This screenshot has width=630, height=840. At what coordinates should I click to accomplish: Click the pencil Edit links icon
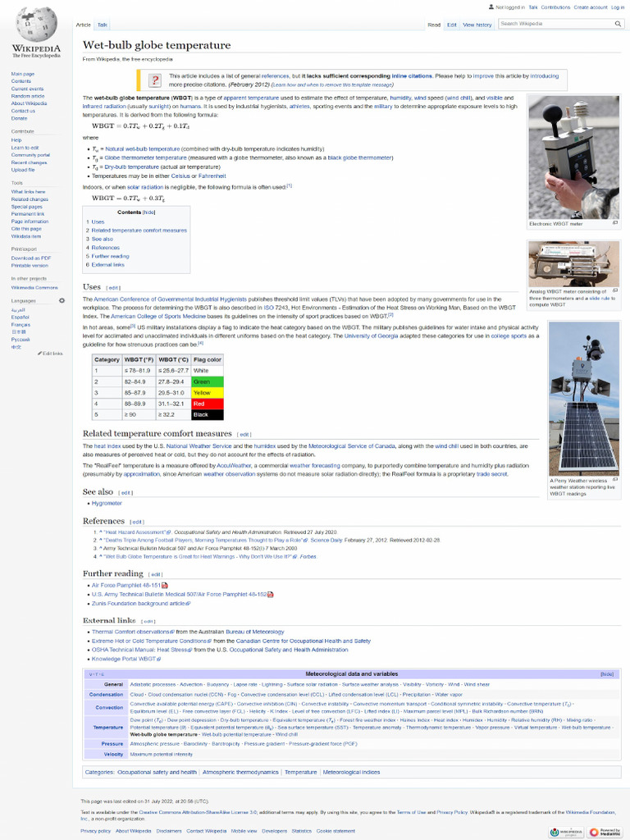point(39,354)
